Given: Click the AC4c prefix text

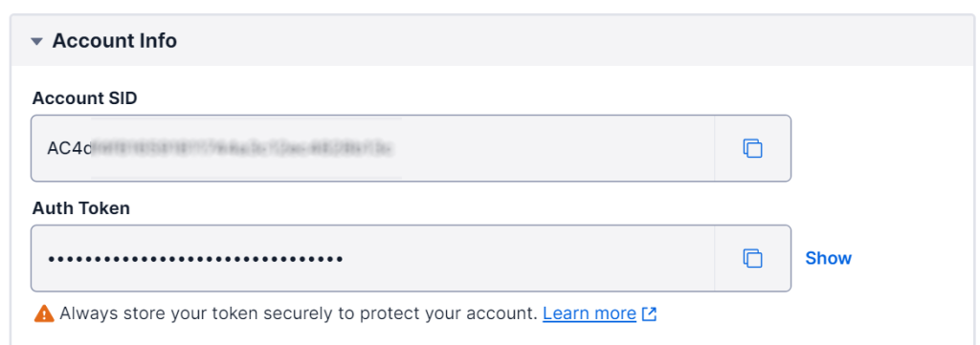Looking at the screenshot, I should (x=69, y=148).
